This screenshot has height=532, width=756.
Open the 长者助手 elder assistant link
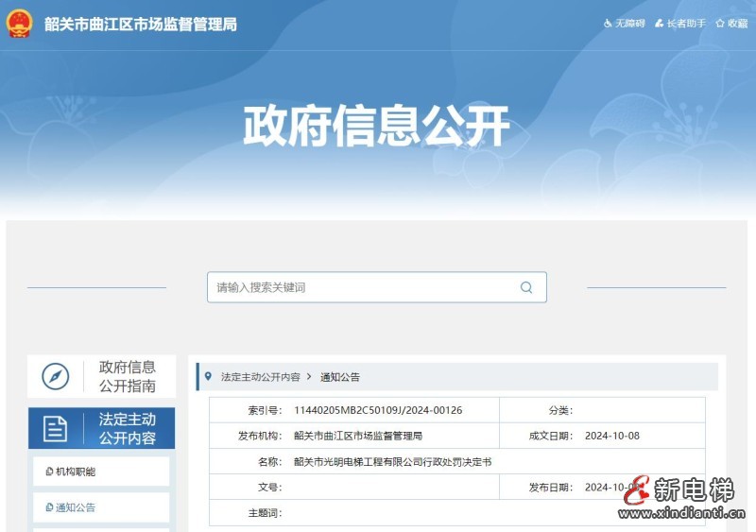pyautogui.click(x=686, y=24)
